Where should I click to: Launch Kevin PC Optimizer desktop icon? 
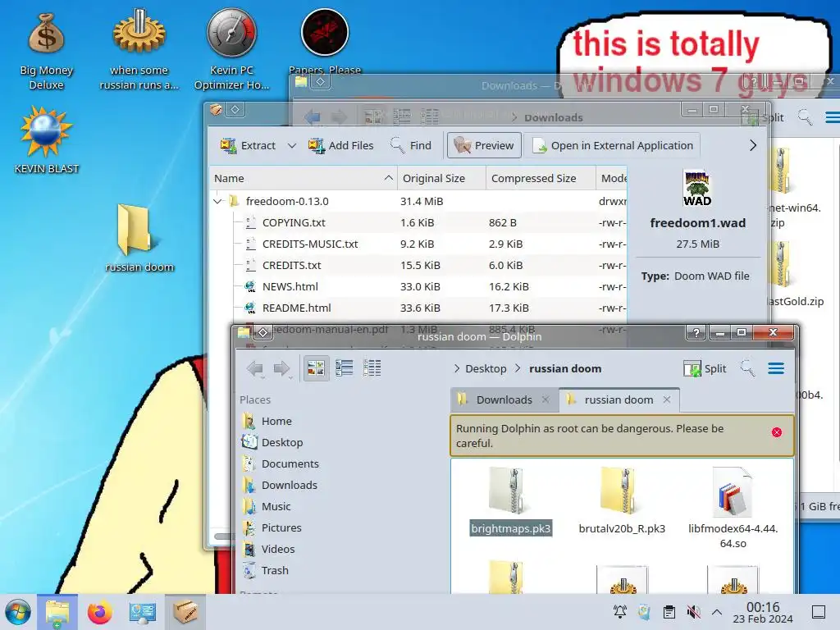coord(231,48)
